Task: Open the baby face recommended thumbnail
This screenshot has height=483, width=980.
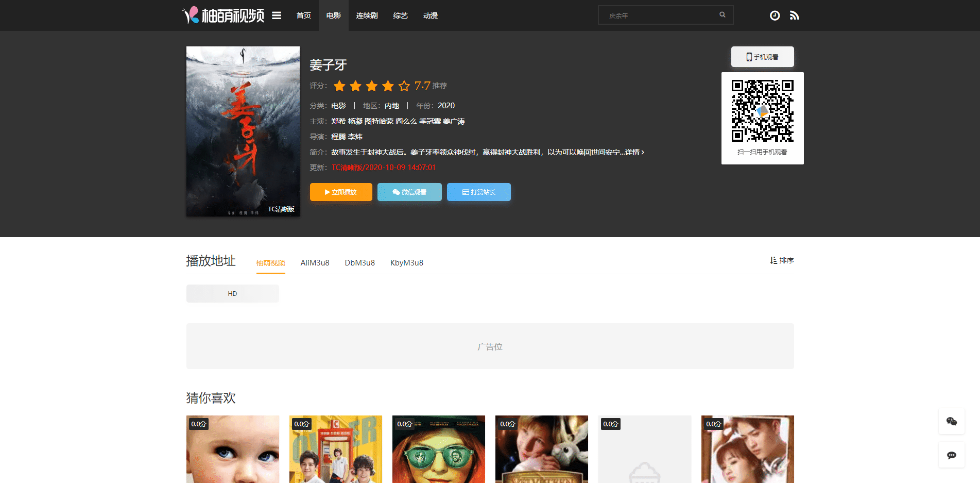Action: [233, 449]
